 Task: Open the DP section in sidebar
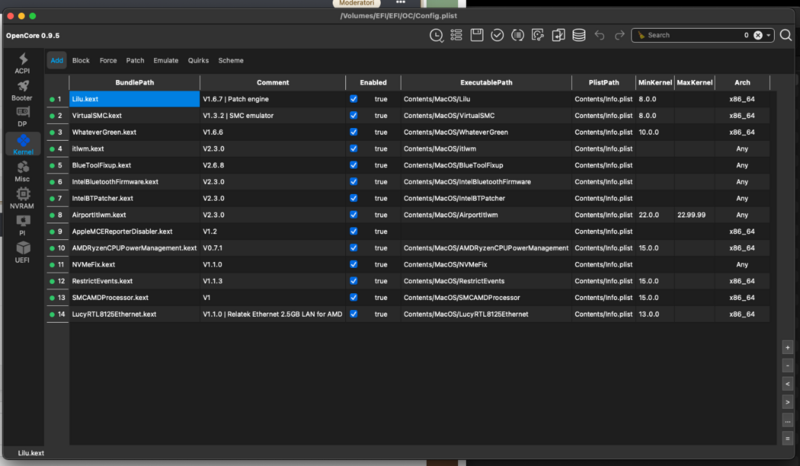tap(22, 117)
